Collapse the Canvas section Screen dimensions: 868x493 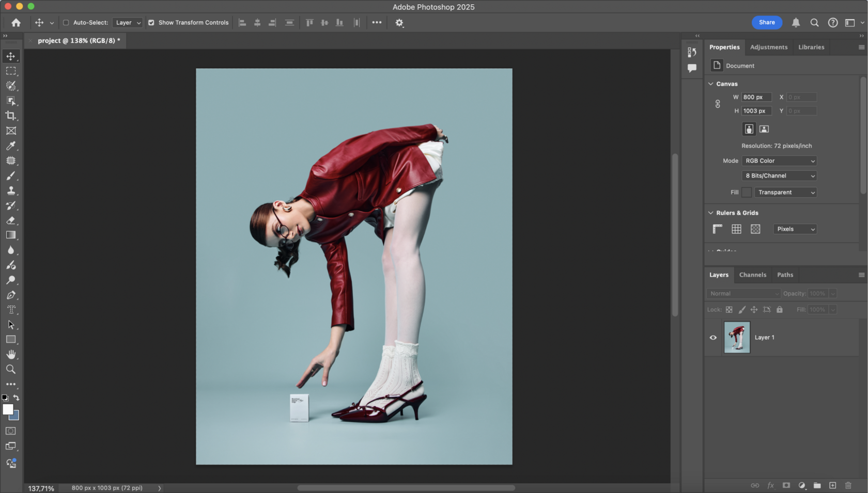(711, 84)
